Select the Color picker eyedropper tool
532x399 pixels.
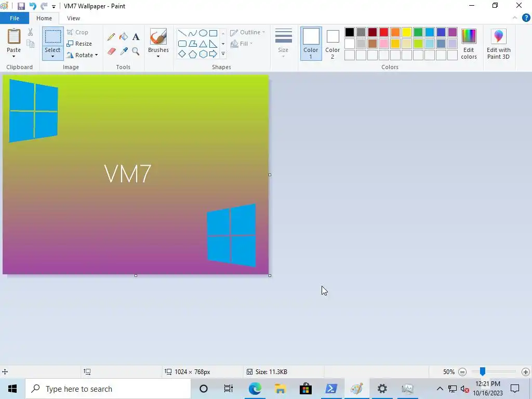click(124, 51)
